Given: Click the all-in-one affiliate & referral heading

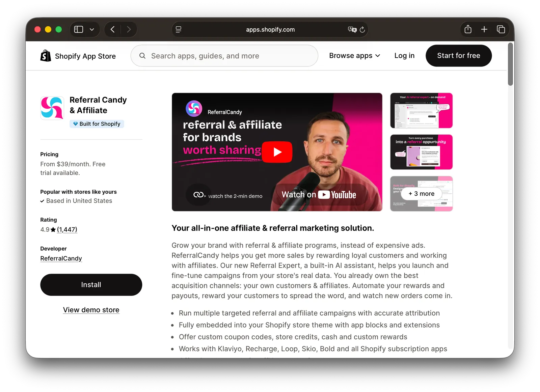Looking at the screenshot, I should pyautogui.click(x=273, y=228).
